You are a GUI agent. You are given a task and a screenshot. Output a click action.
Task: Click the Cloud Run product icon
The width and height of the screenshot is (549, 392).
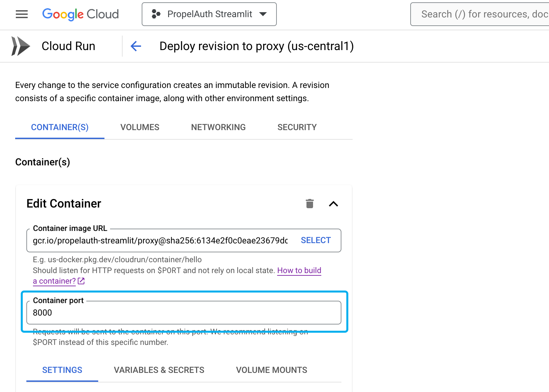20,46
